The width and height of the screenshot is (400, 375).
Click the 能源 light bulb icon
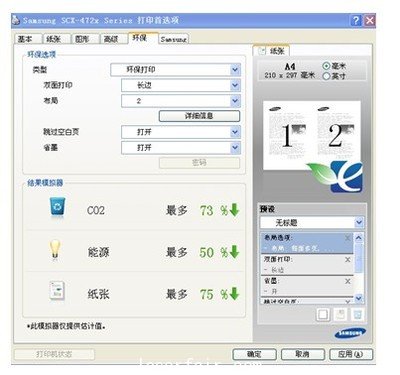pos(55,250)
